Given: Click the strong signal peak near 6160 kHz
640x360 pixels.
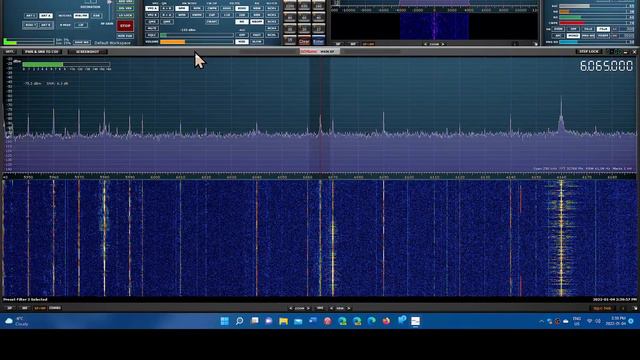Looking at the screenshot, I should [x=561, y=116].
